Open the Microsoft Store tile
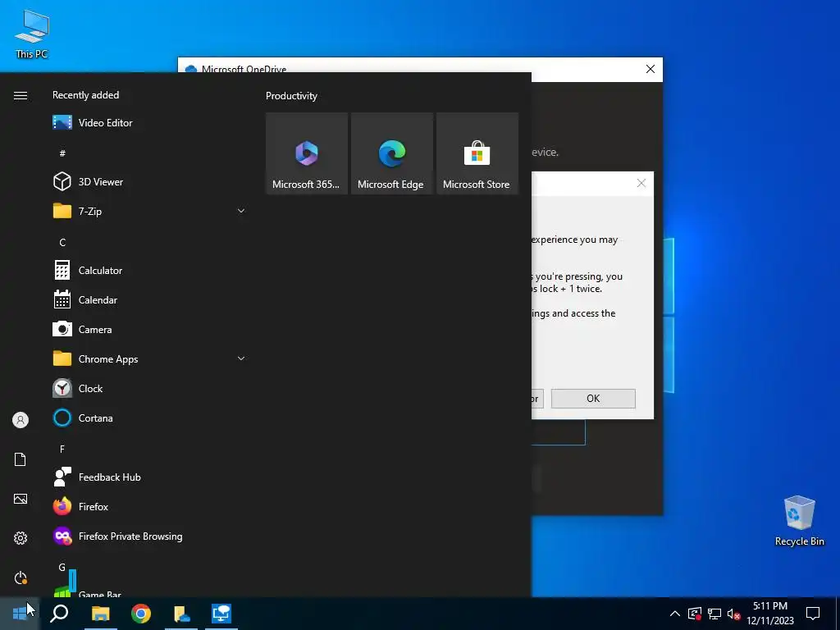Image resolution: width=840 pixels, height=630 pixels. (x=477, y=153)
